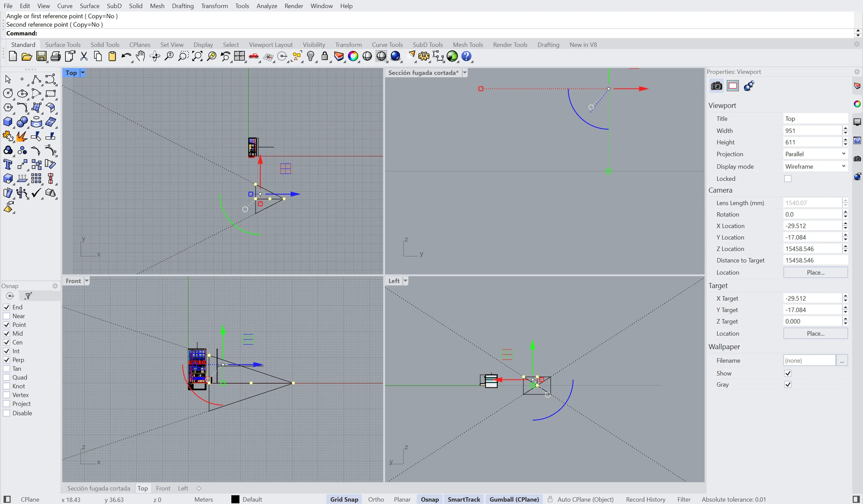Open the Display mode dropdown

(x=815, y=167)
